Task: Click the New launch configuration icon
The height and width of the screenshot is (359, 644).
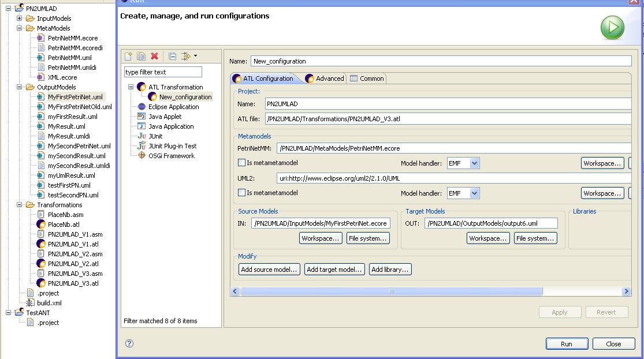Action: click(x=129, y=56)
